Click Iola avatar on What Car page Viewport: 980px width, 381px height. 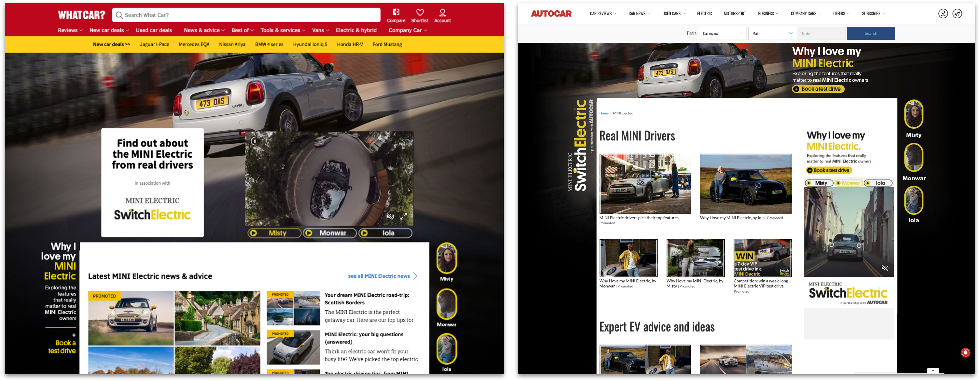(x=447, y=349)
